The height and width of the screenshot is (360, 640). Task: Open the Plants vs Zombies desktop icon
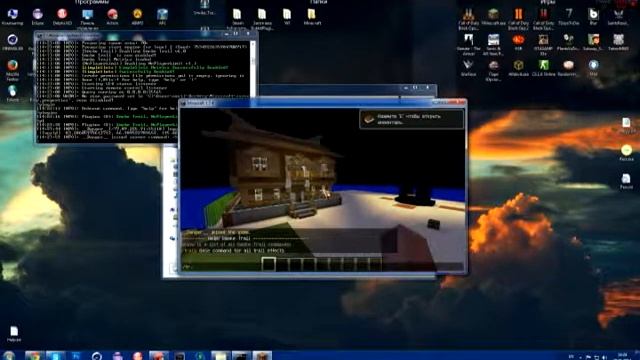(x=569, y=42)
